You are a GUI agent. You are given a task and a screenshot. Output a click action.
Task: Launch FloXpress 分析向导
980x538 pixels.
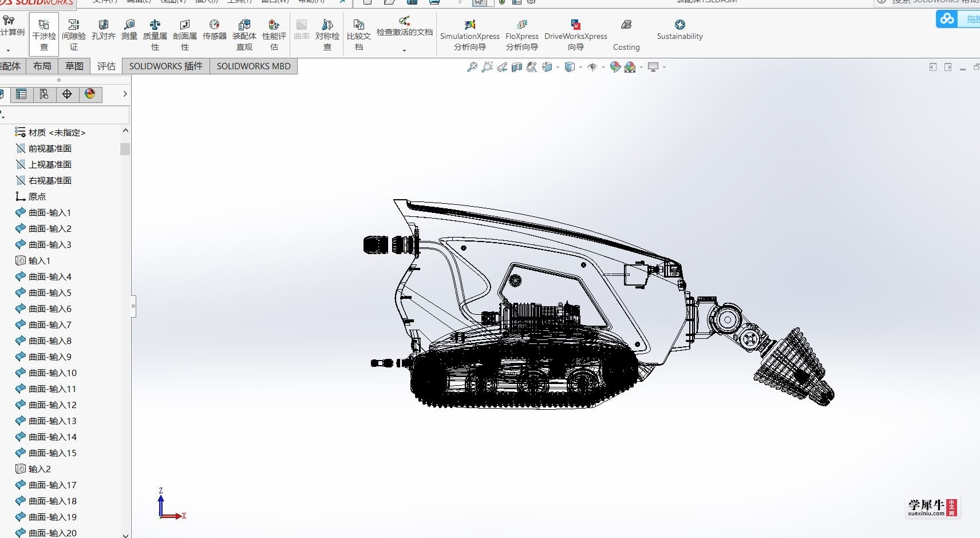(522, 34)
